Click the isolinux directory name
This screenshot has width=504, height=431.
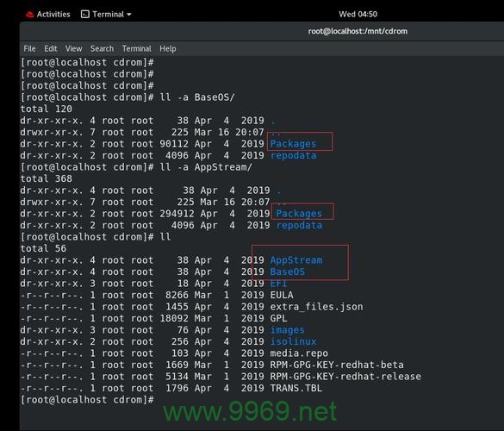click(293, 341)
